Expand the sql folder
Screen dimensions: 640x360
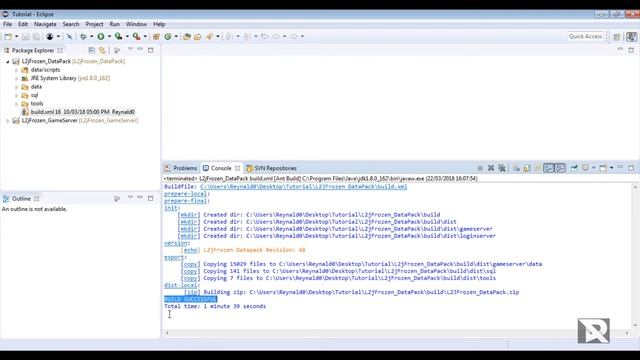pyautogui.click(x=16, y=96)
